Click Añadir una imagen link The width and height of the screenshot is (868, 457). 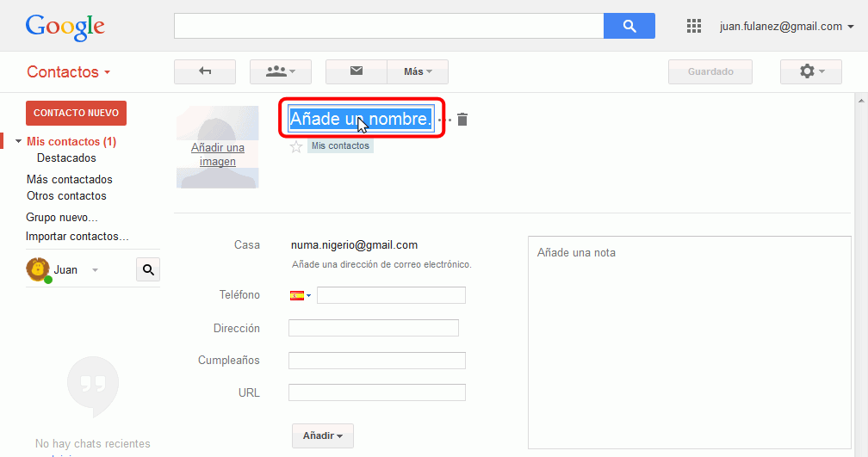pos(218,154)
